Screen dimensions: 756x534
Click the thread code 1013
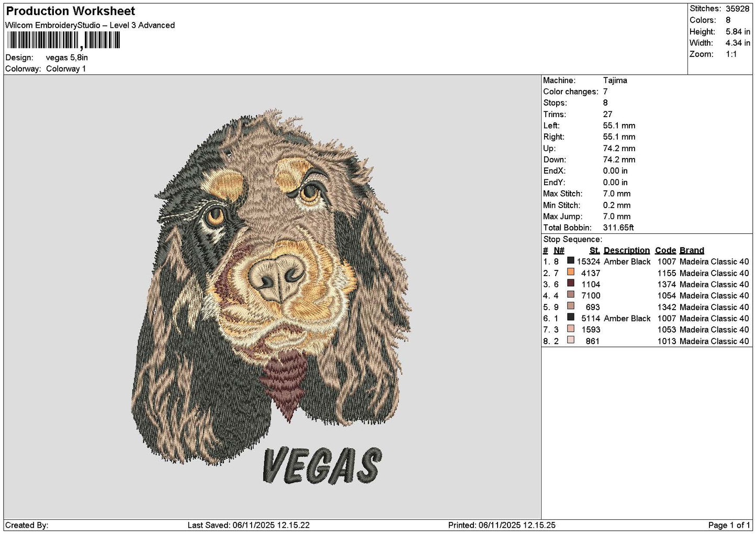(667, 341)
